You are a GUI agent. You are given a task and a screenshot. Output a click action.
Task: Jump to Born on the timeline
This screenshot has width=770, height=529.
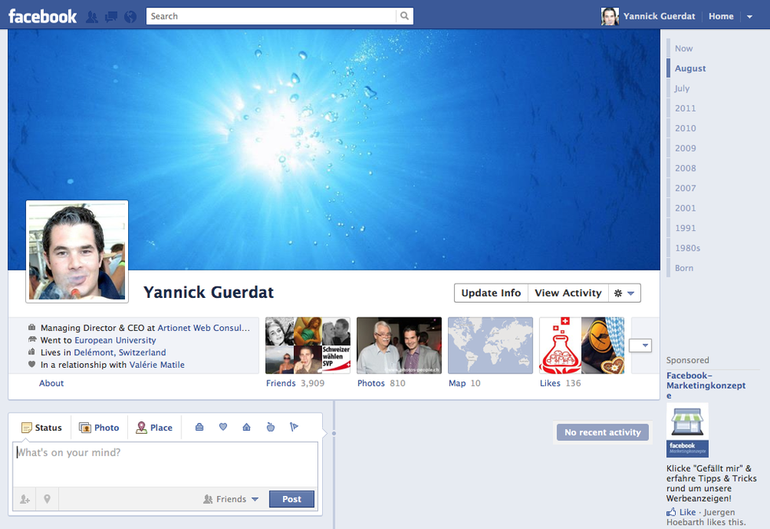click(684, 268)
